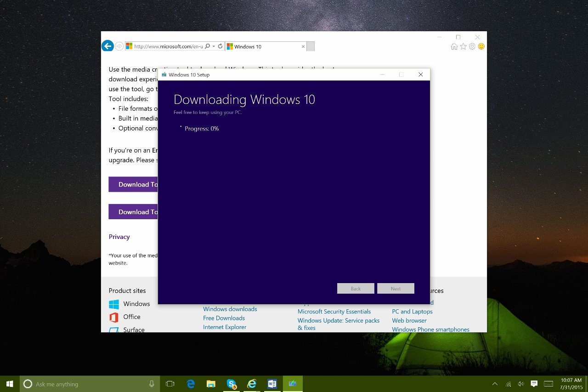Open the address bar autocomplete dropdown arrow

[214, 46]
